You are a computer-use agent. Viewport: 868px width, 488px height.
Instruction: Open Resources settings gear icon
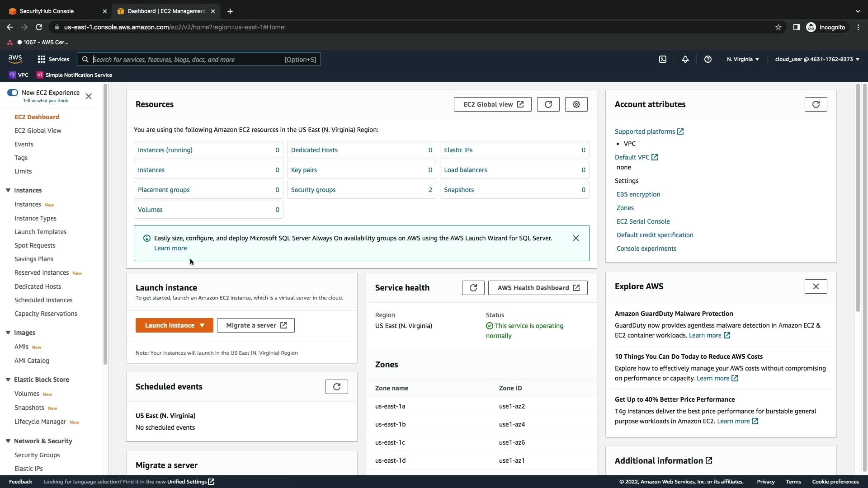(576, 104)
